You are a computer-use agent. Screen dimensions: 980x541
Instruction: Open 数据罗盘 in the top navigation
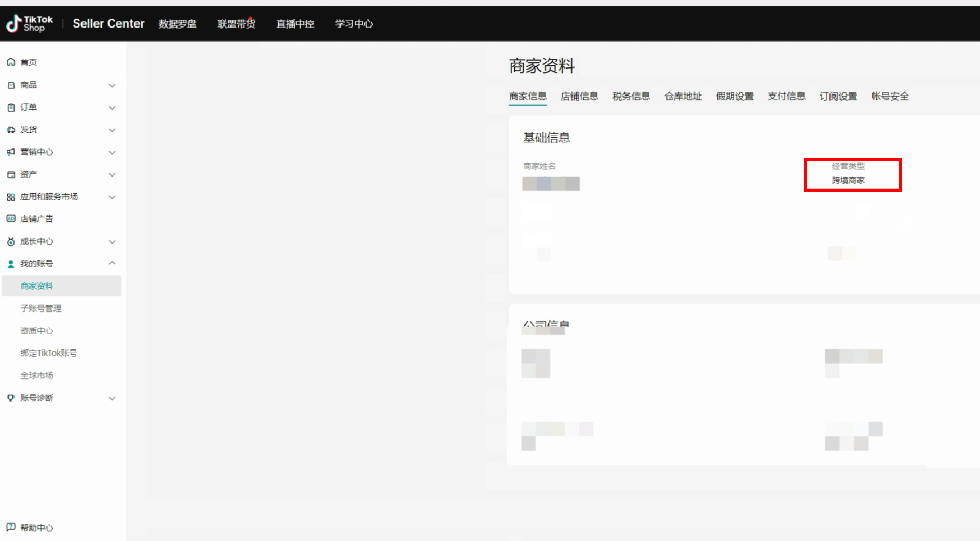178,24
